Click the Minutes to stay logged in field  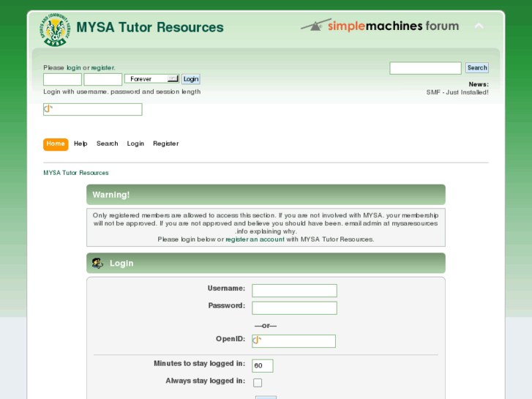[263, 366]
